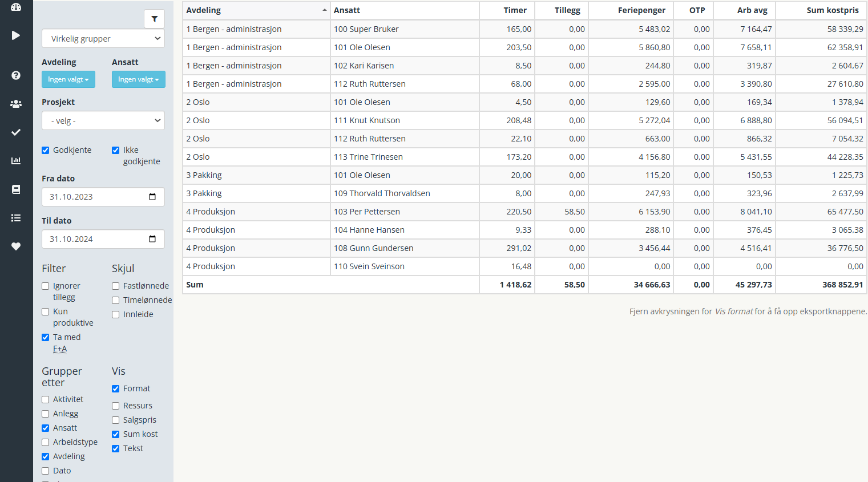Check Salgspris under Vis
The image size is (868, 482).
(x=116, y=420)
